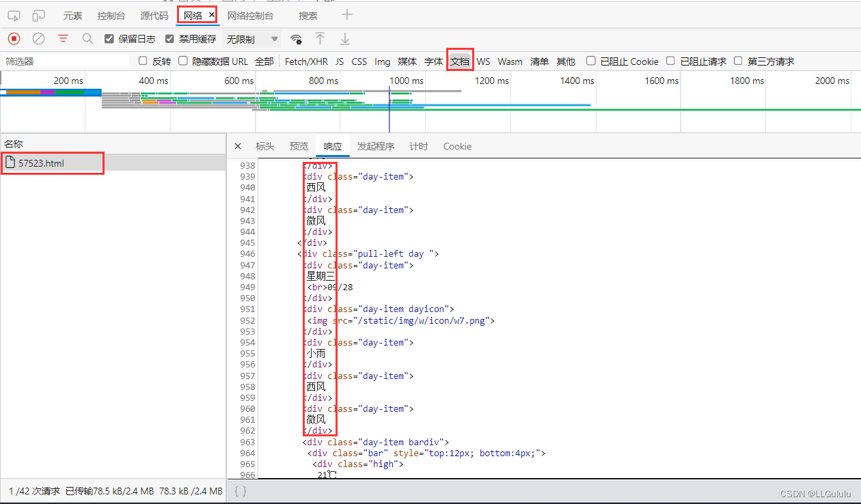This screenshot has width=861, height=504.
Task: Stop recording network log button
Action: click(14, 39)
